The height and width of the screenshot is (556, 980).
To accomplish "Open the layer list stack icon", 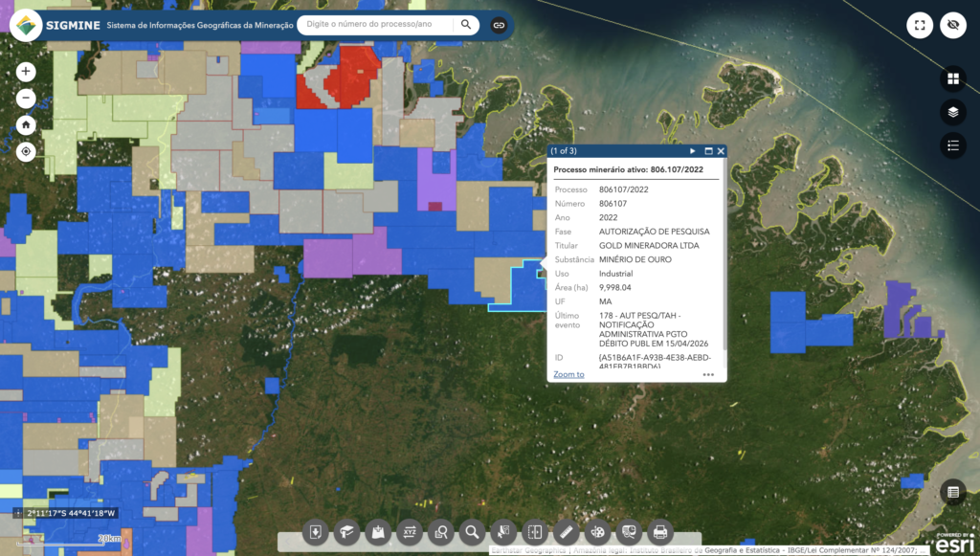I will pos(953,113).
